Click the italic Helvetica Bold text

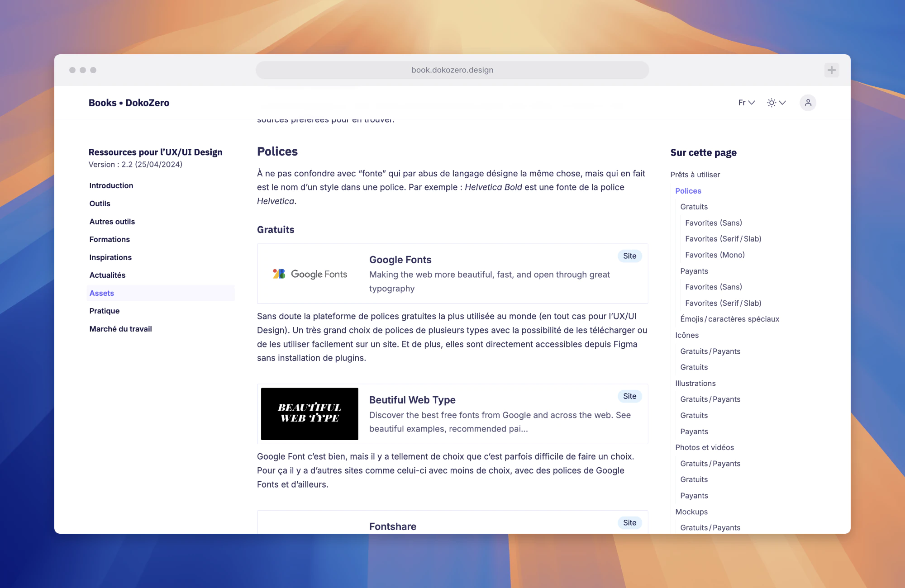(x=493, y=187)
